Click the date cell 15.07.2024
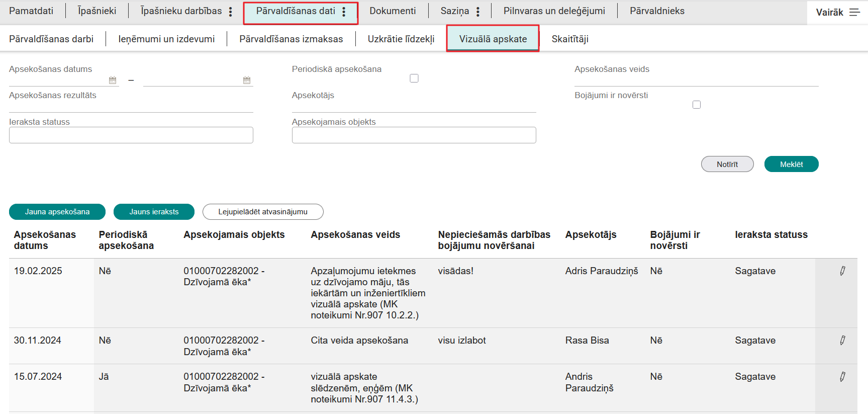Image resolution: width=868 pixels, height=414 pixels. coord(38,377)
